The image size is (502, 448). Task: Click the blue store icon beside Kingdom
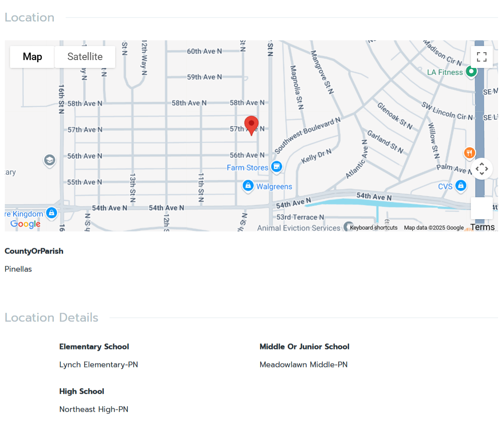(52, 213)
